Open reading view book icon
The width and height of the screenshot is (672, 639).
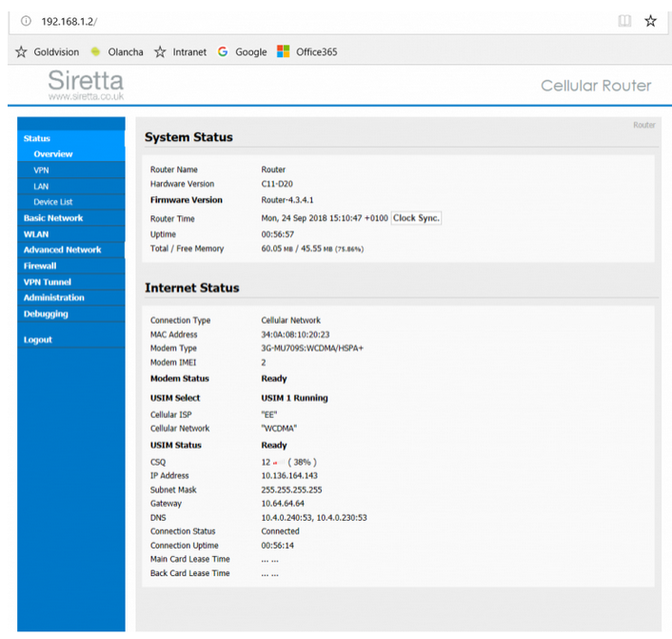coord(624,21)
